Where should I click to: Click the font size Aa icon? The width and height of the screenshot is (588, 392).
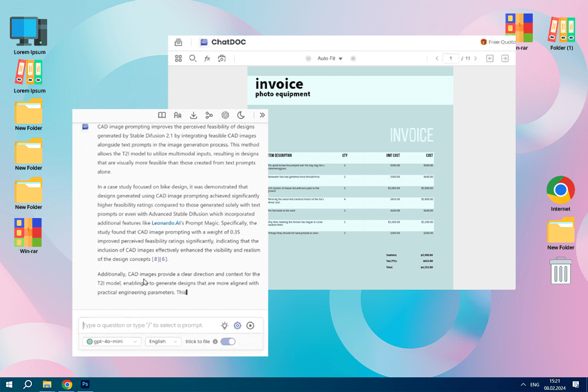pyautogui.click(x=178, y=115)
